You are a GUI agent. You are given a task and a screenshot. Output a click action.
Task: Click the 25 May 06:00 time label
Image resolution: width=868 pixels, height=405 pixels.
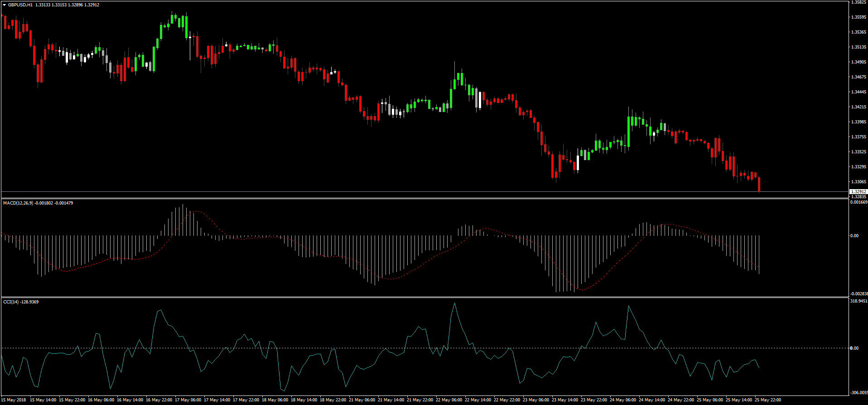point(710,400)
